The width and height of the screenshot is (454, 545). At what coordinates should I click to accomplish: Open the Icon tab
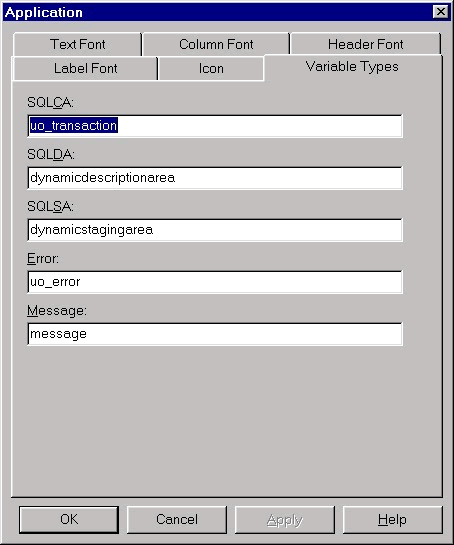[211, 68]
